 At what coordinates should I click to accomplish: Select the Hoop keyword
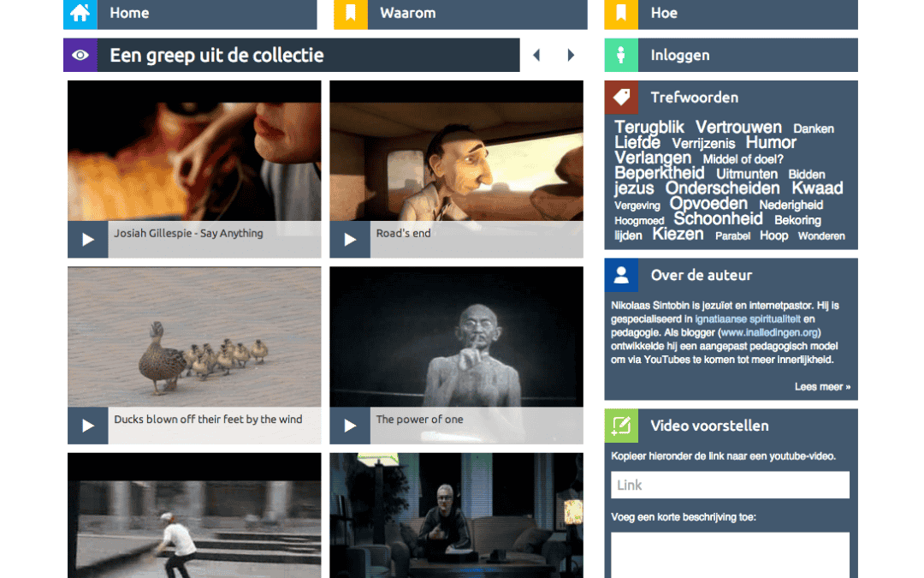[x=773, y=236]
